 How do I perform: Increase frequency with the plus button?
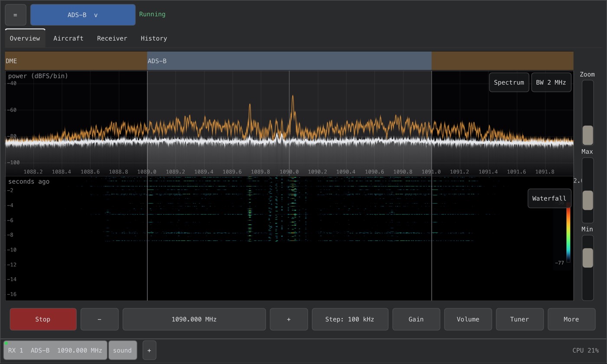click(x=289, y=319)
